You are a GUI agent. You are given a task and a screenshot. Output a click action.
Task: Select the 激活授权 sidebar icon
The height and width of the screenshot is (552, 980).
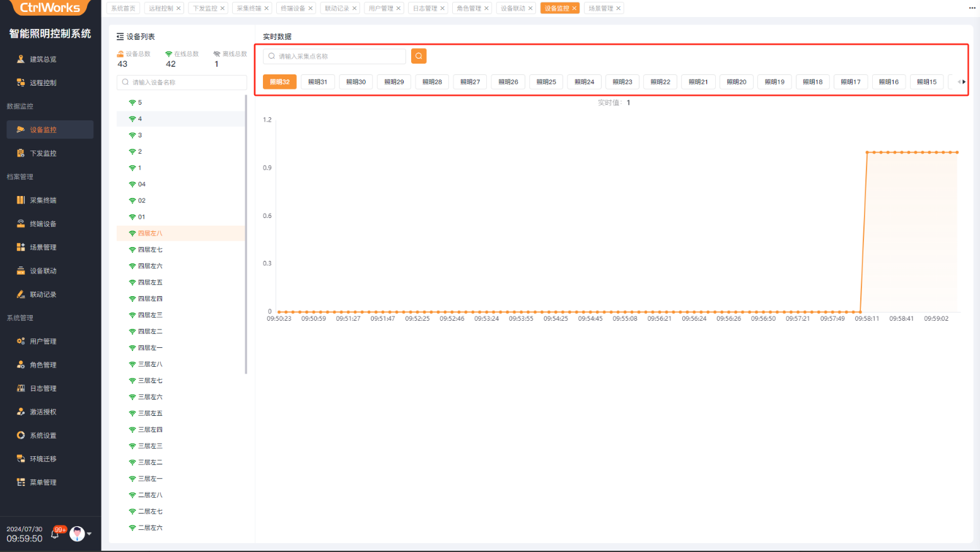pos(21,412)
